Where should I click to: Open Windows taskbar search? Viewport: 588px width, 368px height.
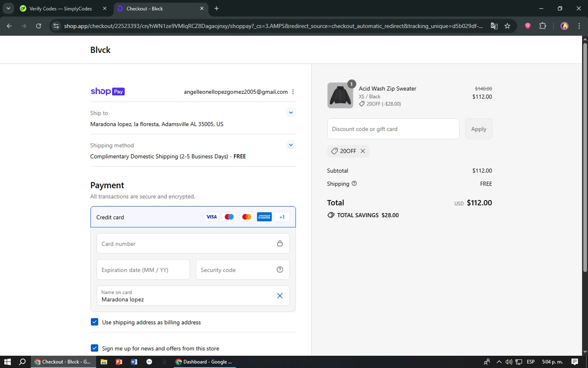click(x=22, y=362)
